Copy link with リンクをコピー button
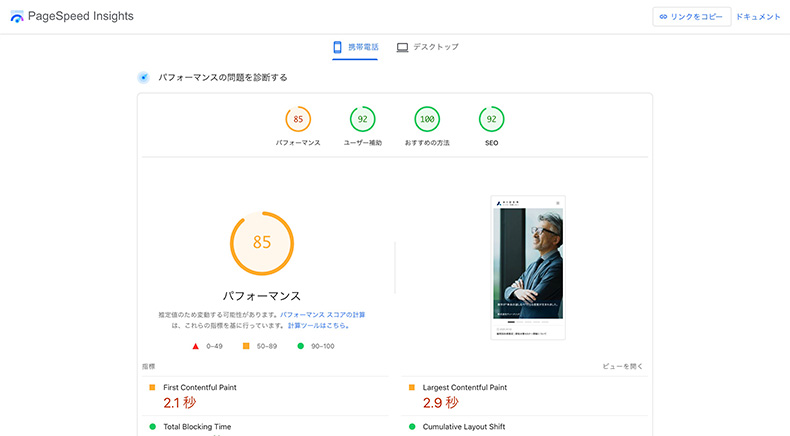Screen dimensions: 790x436 [692, 17]
